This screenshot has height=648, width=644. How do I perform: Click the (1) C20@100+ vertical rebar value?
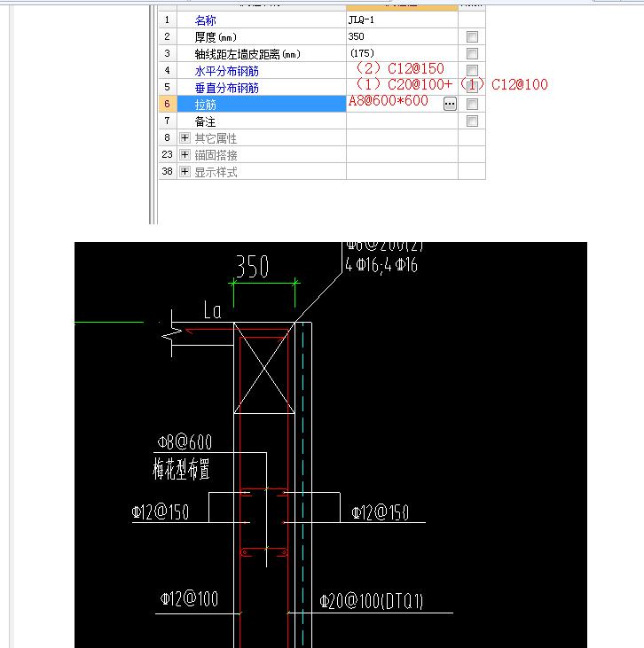(x=404, y=84)
